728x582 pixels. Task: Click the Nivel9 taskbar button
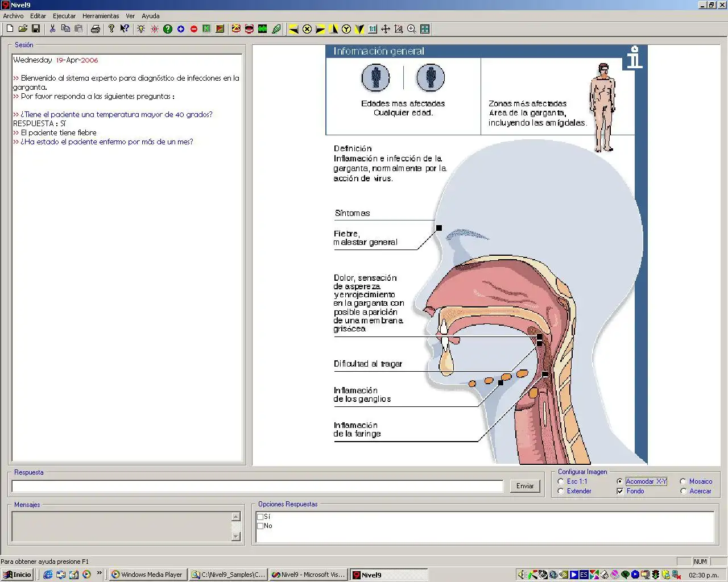(388, 575)
